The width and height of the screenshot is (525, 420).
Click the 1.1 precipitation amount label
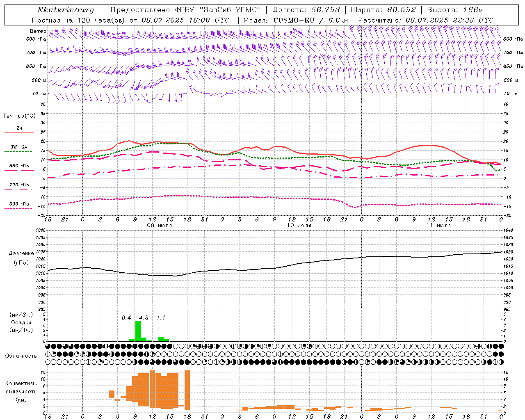161,317
